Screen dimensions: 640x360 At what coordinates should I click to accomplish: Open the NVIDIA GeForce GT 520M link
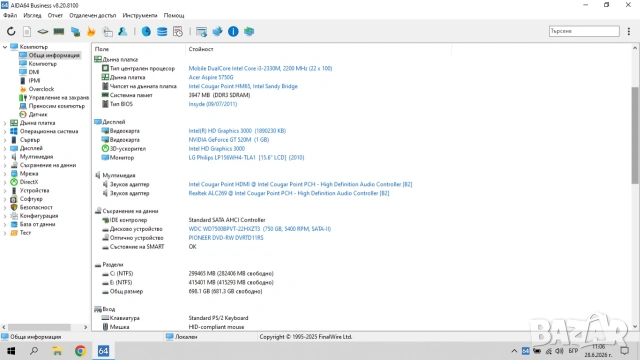pyautogui.click(x=229, y=140)
